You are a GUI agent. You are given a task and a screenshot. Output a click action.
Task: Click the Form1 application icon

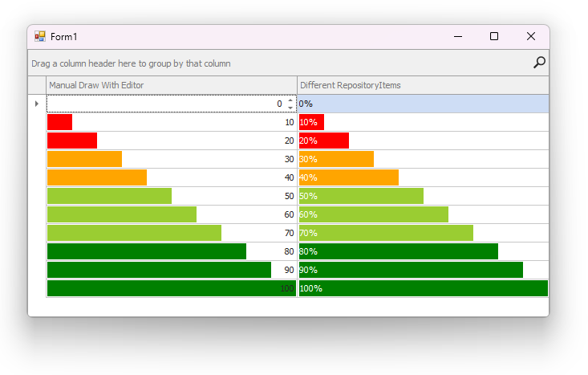coord(40,37)
